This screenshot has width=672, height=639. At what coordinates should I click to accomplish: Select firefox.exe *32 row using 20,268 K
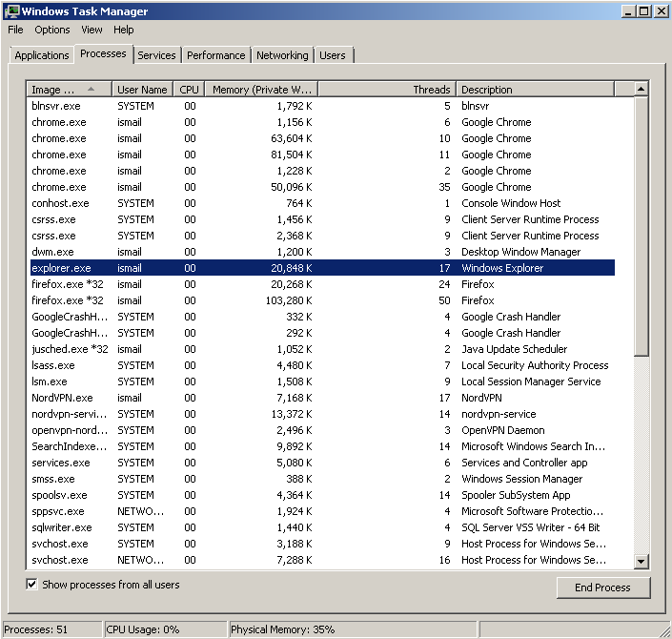pyautogui.click(x=322, y=284)
